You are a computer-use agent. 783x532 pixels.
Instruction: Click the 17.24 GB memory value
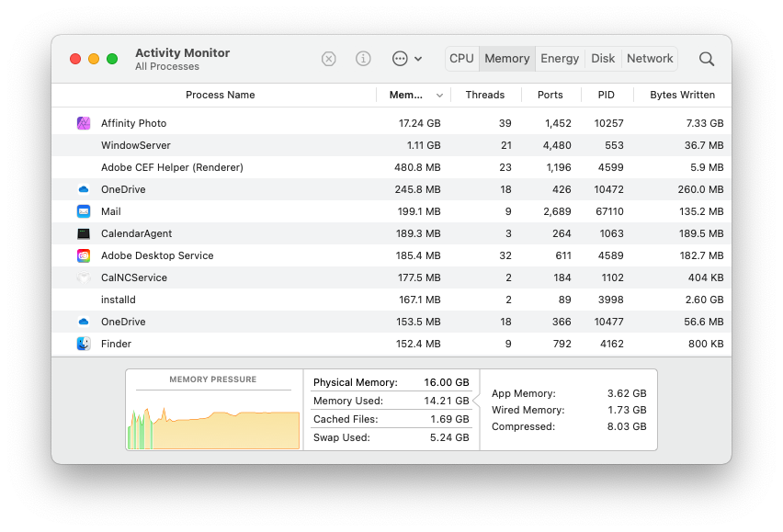click(419, 123)
